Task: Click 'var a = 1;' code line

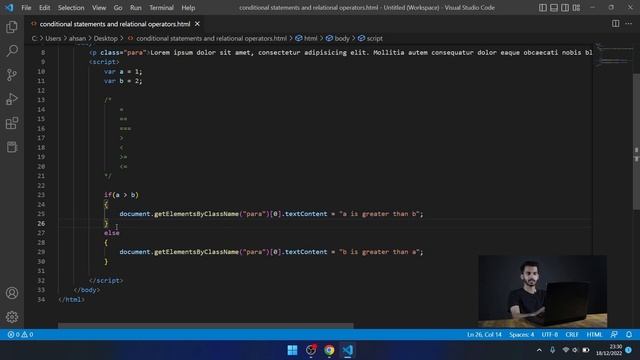Action: 123,71
